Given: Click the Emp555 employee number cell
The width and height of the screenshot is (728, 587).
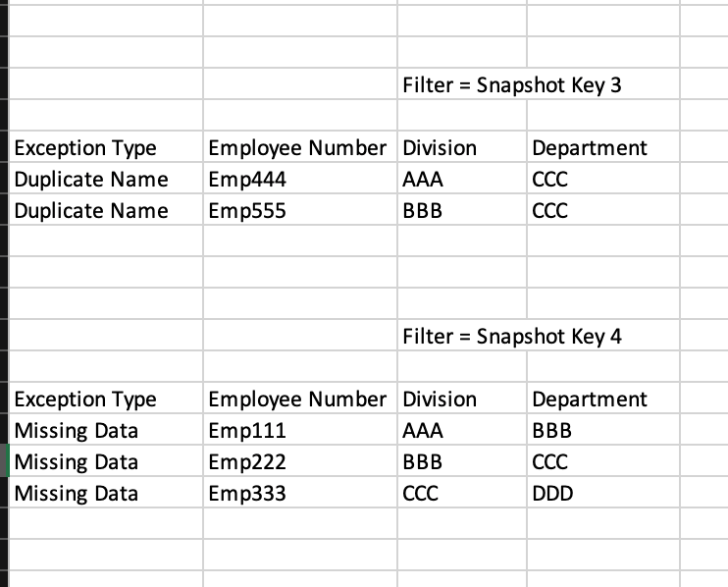Looking at the screenshot, I should click(x=300, y=210).
